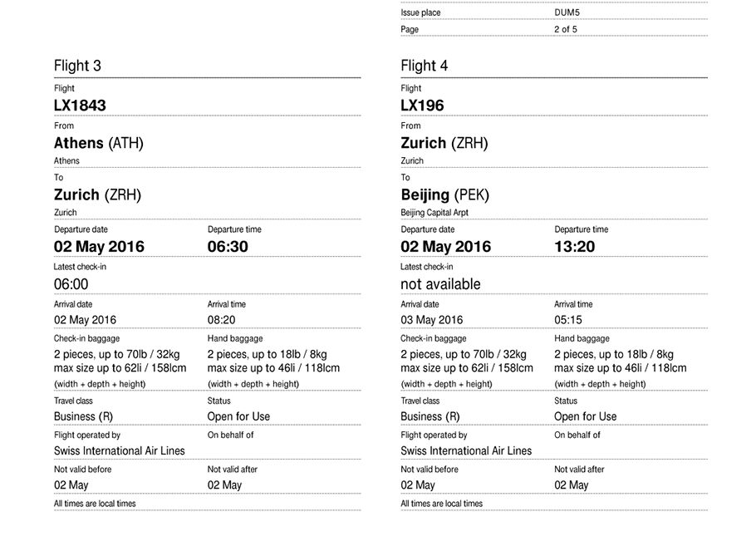Click Beijing Capital Arpt airport name
Screen dimensions: 756x556
tap(434, 212)
